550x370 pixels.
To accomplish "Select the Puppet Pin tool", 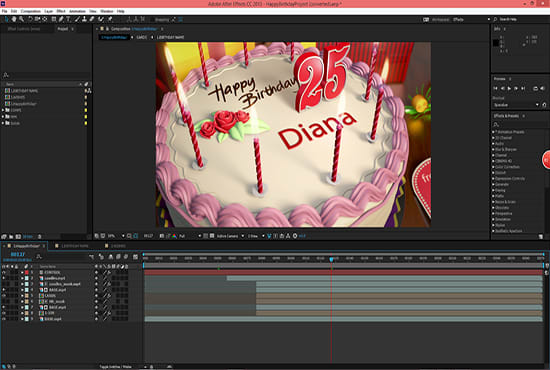I will 110,19.
